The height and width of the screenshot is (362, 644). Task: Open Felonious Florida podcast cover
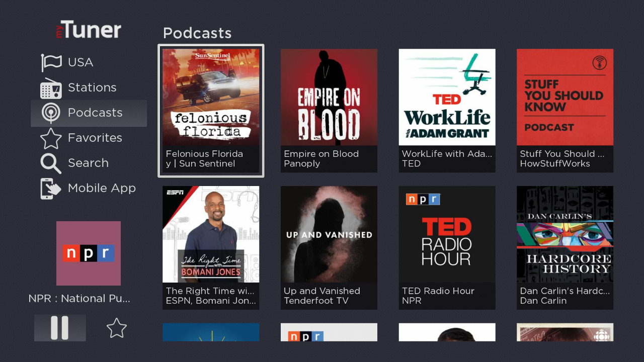click(x=211, y=97)
